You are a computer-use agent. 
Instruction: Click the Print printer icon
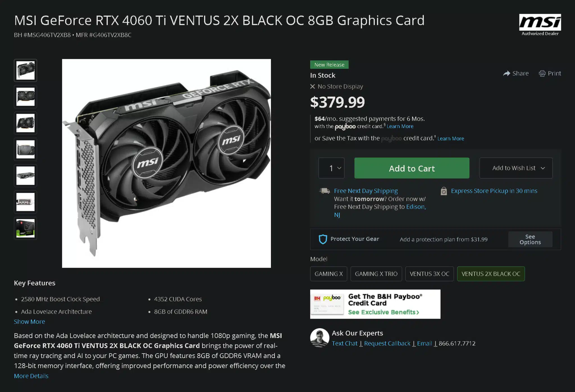click(x=542, y=74)
